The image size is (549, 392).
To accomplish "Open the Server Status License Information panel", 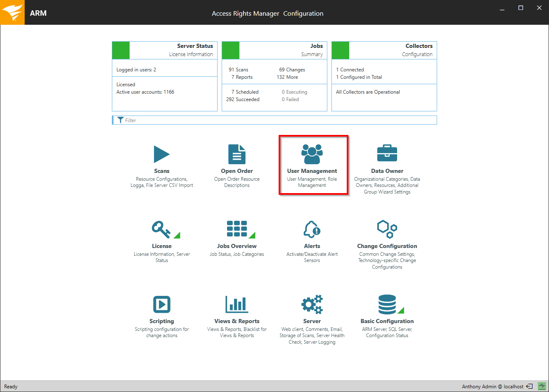I will (x=173, y=50).
